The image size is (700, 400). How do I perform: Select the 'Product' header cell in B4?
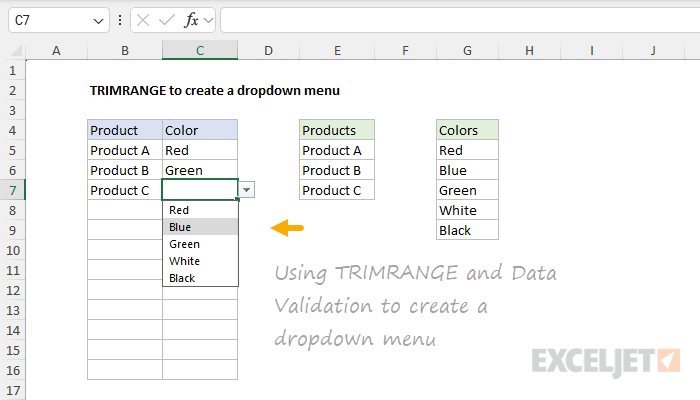click(125, 130)
